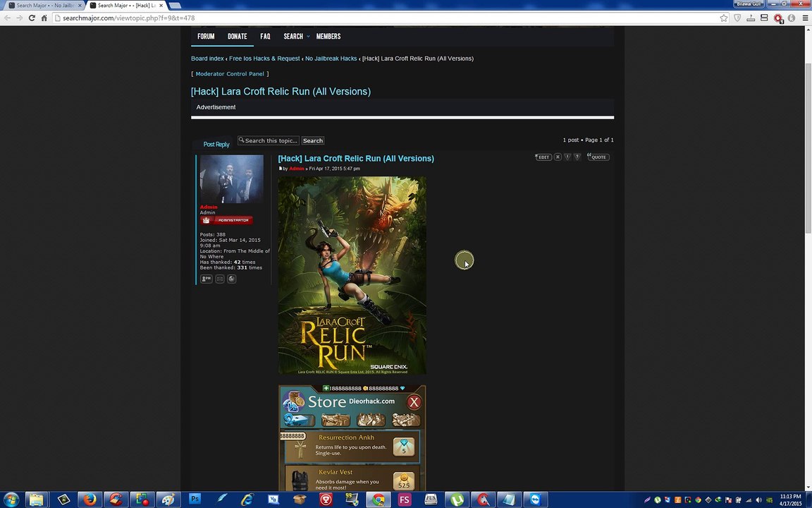Open Windows Start menu orb
The height and width of the screenshot is (508, 812).
click(10, 500)
